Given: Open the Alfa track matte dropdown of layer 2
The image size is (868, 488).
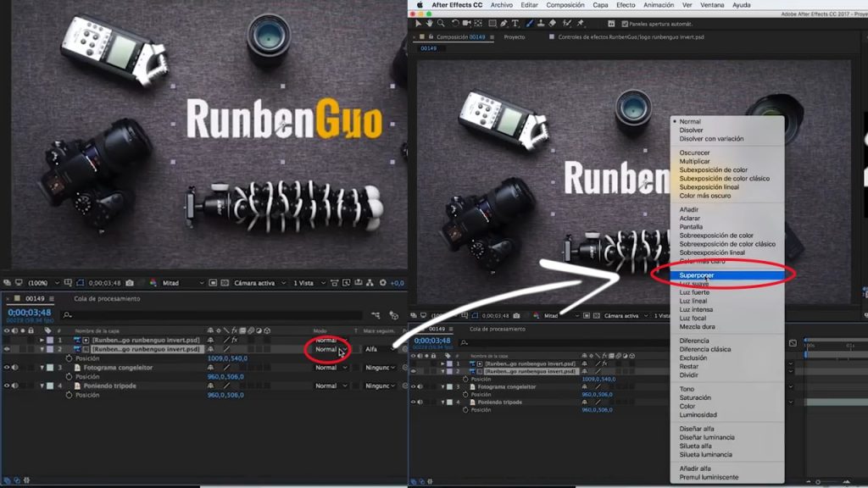Looking at the screenshot, I should pyautogui.click(x=379, y=349).
